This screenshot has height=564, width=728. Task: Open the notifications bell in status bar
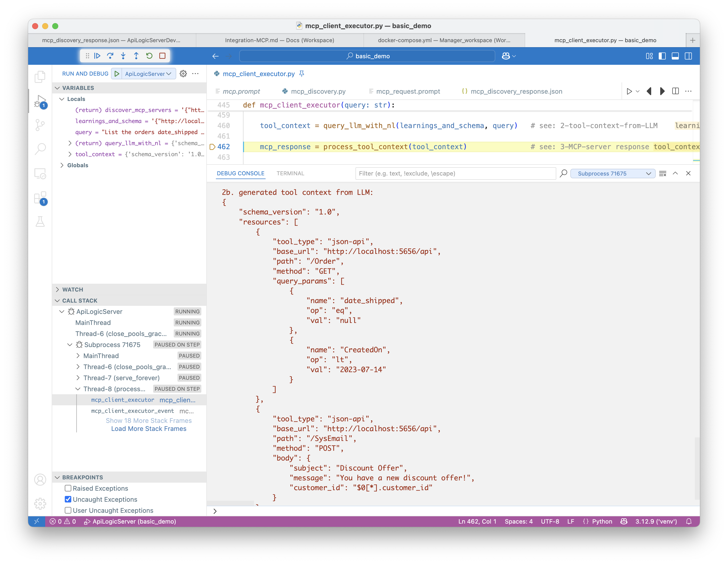tap(689, 521)
